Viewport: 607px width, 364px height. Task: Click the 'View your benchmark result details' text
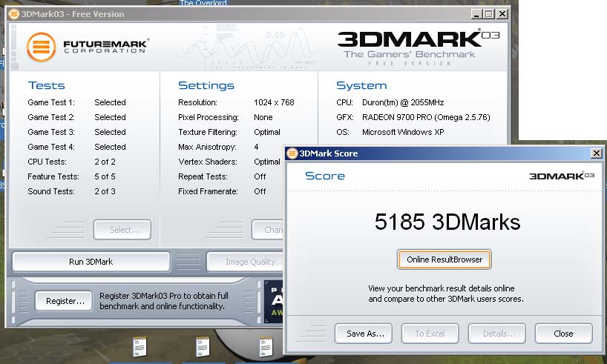click(446, 294)
